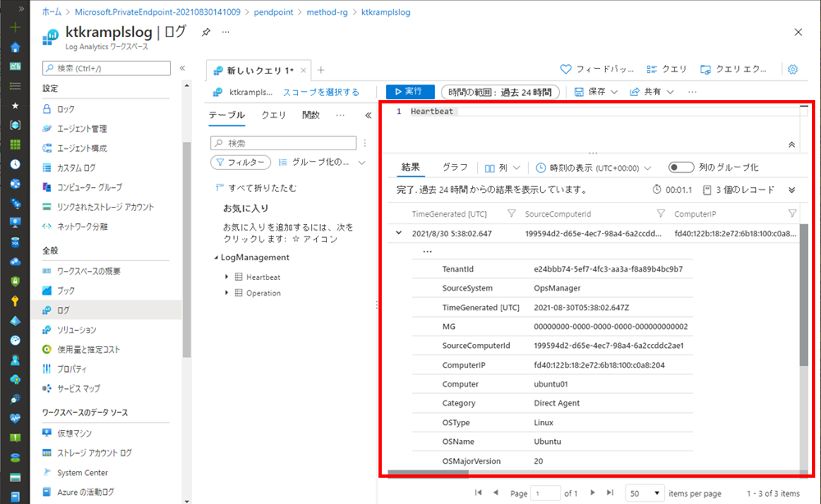Image resolution: width=821 pixels, height=504 pixels.
Task: Open the SQL databases sidebar icon
Action: (x=15, y=242)
